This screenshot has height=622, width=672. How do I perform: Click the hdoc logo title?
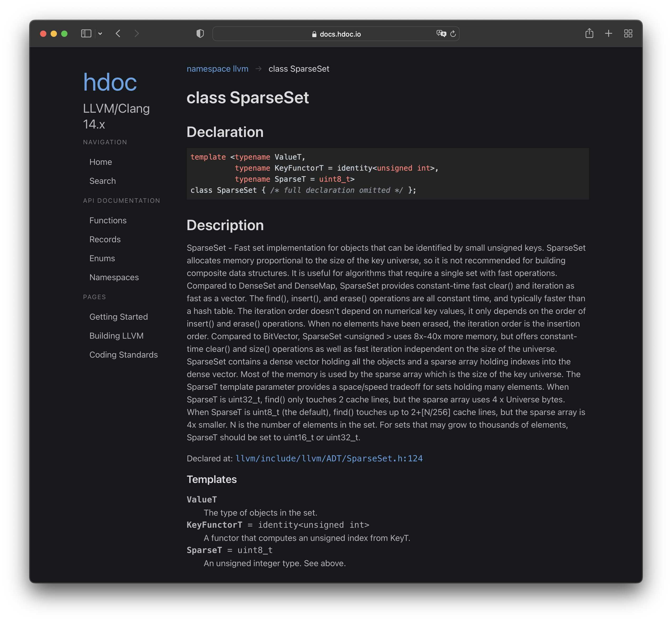point(110,82)
